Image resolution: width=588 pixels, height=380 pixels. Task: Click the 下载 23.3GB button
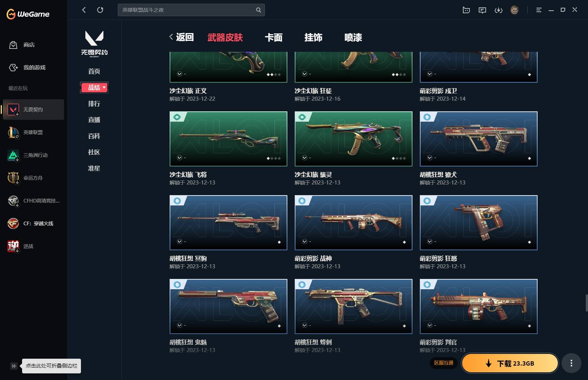[510, 363]
